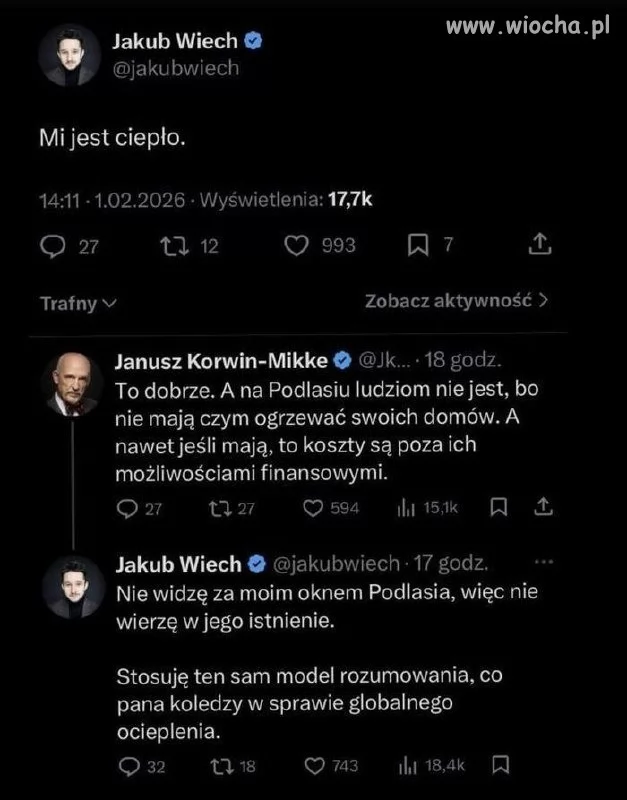Expand the "Trafny" sort dropdown
This screenshot has height=800, width=627.
click(x=79, y=301)
